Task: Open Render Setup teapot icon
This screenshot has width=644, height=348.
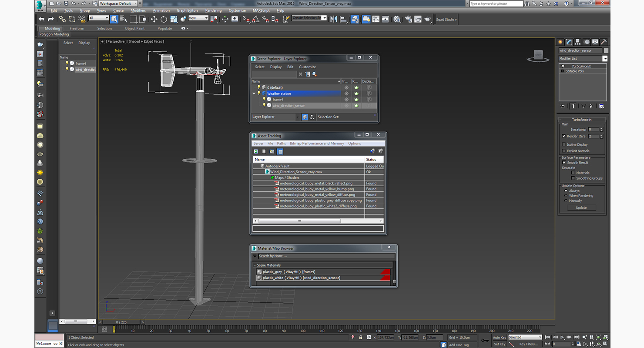Action: coord(408,19)
